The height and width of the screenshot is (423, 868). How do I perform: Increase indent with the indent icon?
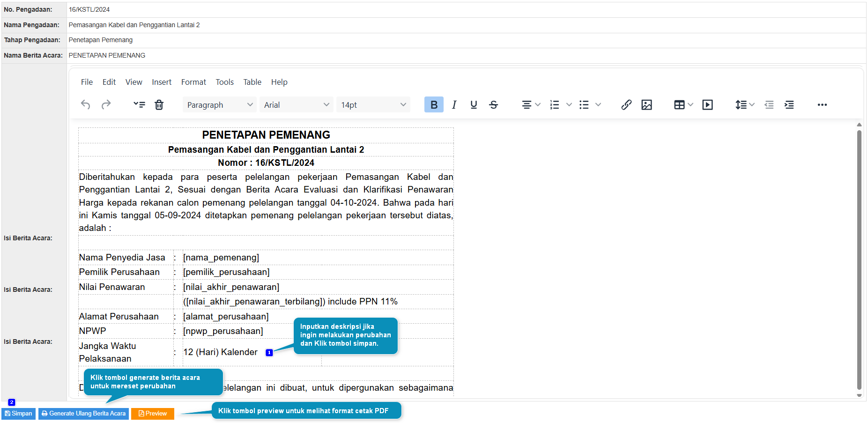[x=789, y=104]
